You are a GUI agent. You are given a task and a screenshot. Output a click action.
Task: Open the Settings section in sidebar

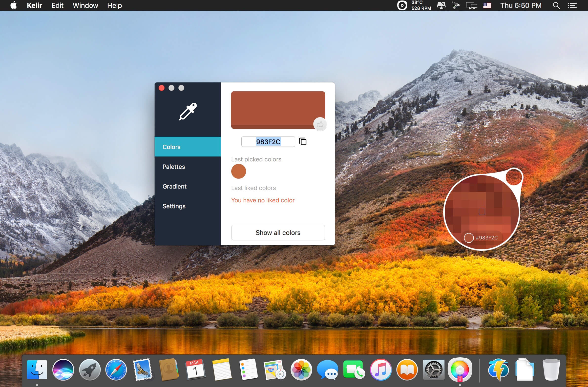[188, 206]
